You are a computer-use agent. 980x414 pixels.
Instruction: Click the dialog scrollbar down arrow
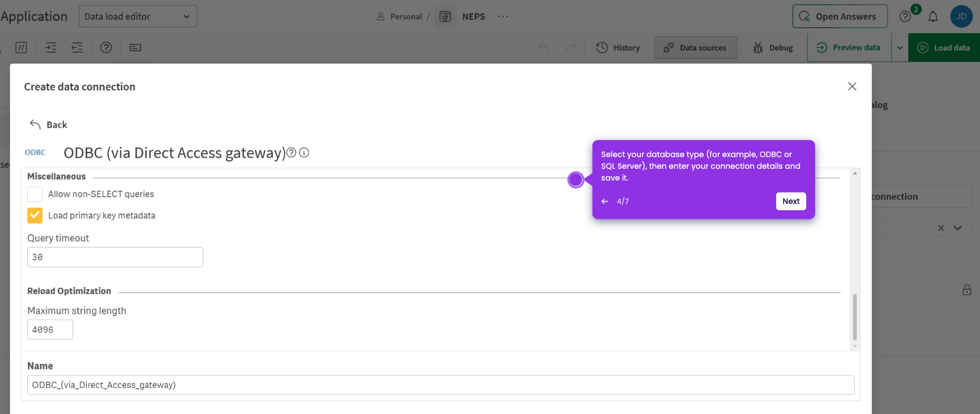[x=855, y=346]
